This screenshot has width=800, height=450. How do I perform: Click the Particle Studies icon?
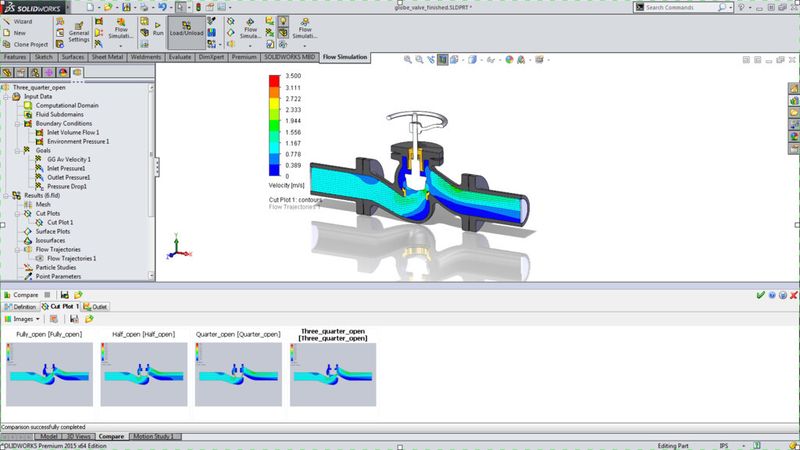point(28,267)
